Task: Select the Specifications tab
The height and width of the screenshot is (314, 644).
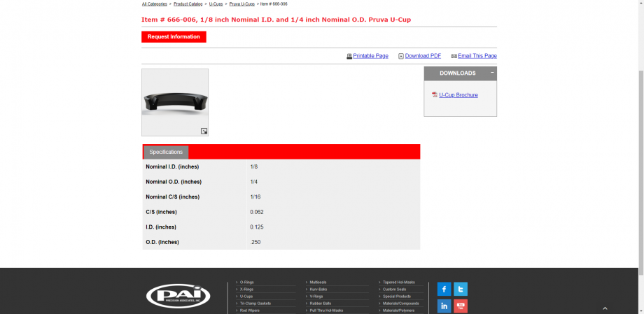Action: (x=166, y=152)
